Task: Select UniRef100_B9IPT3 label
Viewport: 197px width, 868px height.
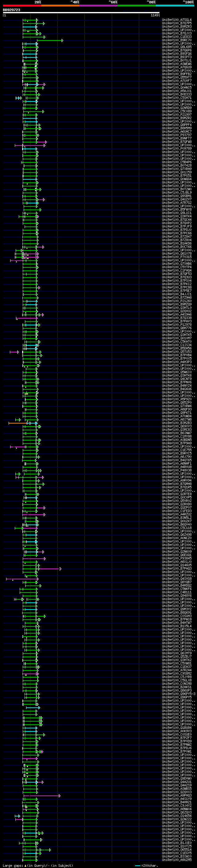Action: [177, 57]
